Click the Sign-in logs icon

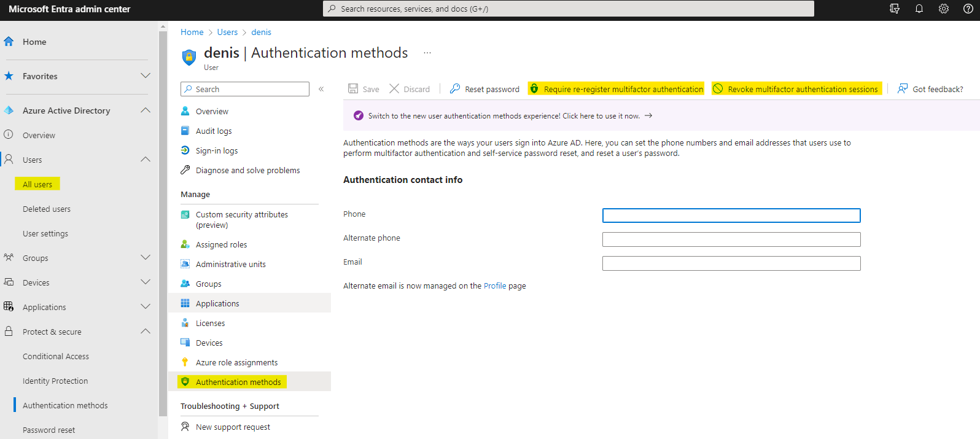(185, 150)
